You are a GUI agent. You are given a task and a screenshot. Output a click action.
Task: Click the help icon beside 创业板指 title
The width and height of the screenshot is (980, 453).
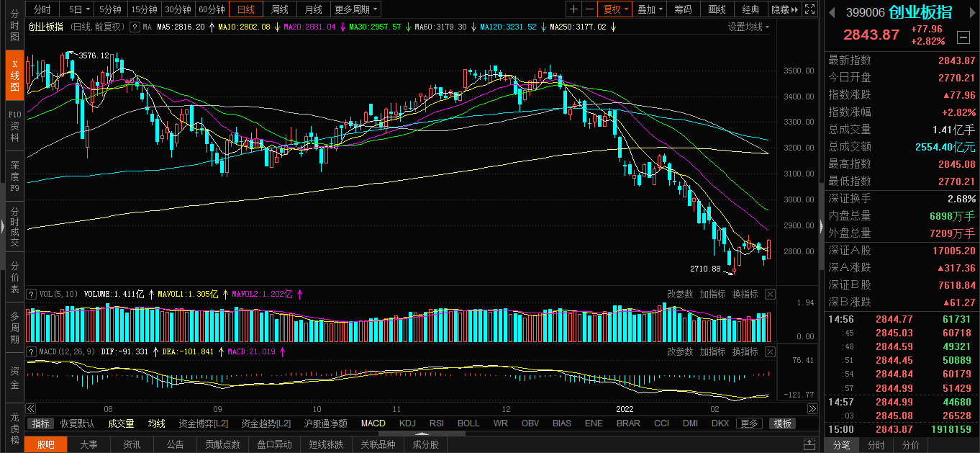pyautogui.click(x=134, y=27)
